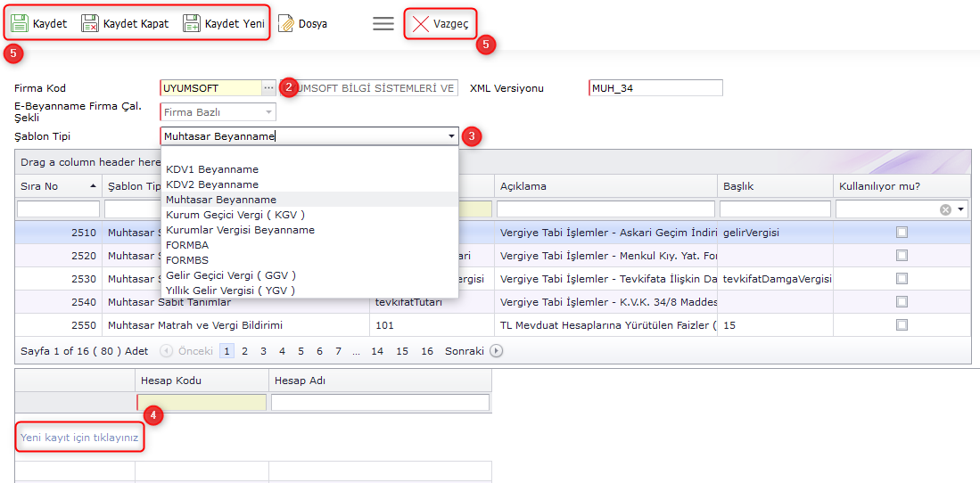Check Kullanılıyor mu box for row 2510
Screen dimensions: 980x483
(x=902, y=232)
